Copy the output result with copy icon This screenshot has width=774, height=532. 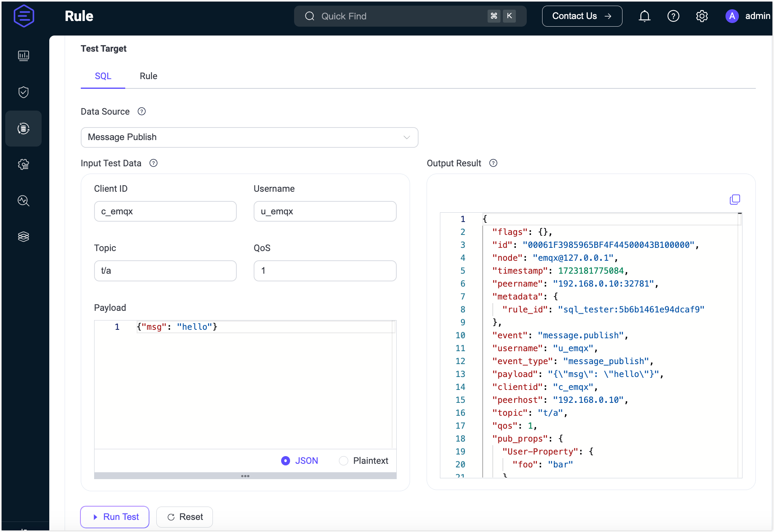(x=734, y=199)
